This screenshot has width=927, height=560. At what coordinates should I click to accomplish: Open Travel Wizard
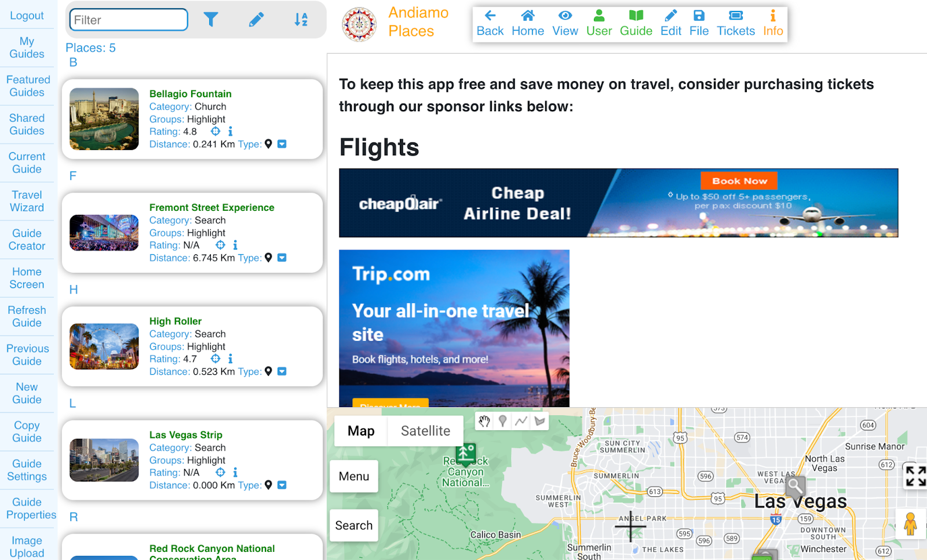[x=27, y=201]
